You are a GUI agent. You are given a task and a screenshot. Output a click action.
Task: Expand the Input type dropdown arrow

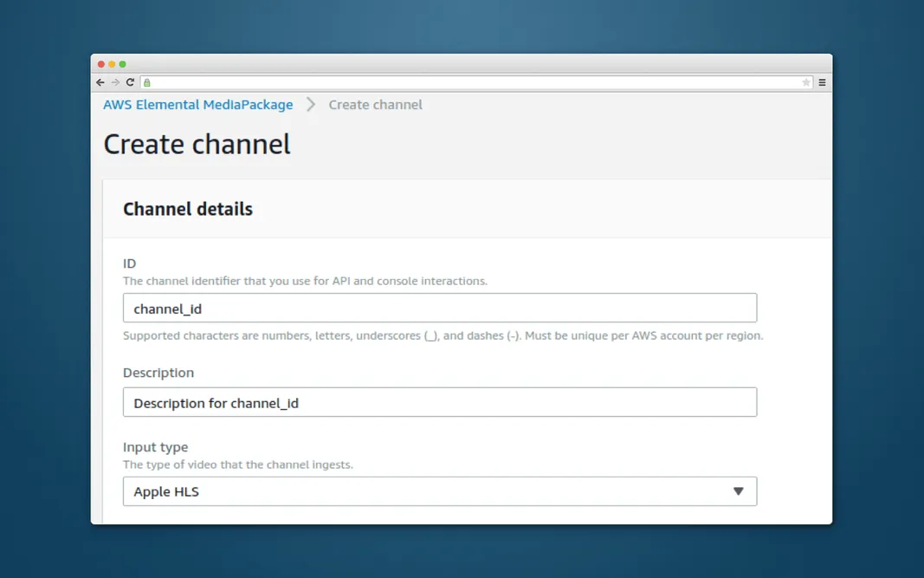pos(738,491)
